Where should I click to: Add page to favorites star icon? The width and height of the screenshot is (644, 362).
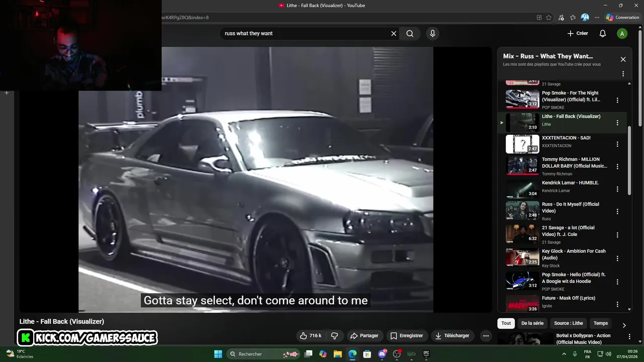coord(549,18)
